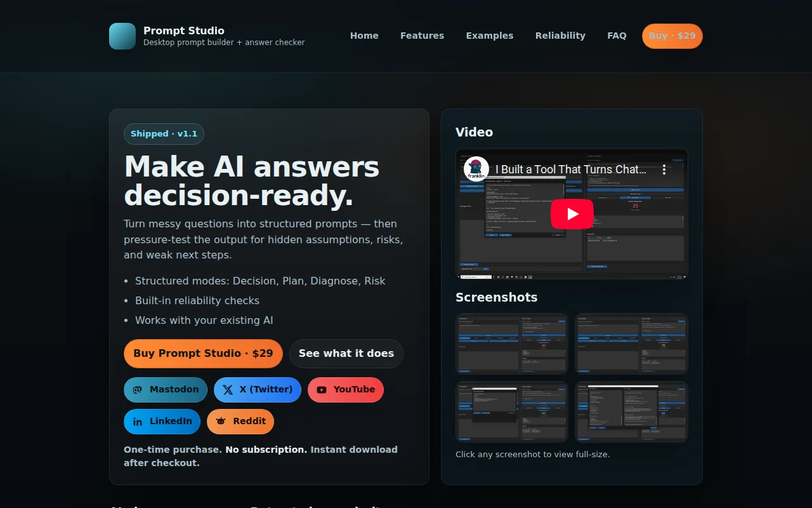Click the YouTube icon in social button
The width and height of the screenshot is (812, 508).
pos(322,390)
